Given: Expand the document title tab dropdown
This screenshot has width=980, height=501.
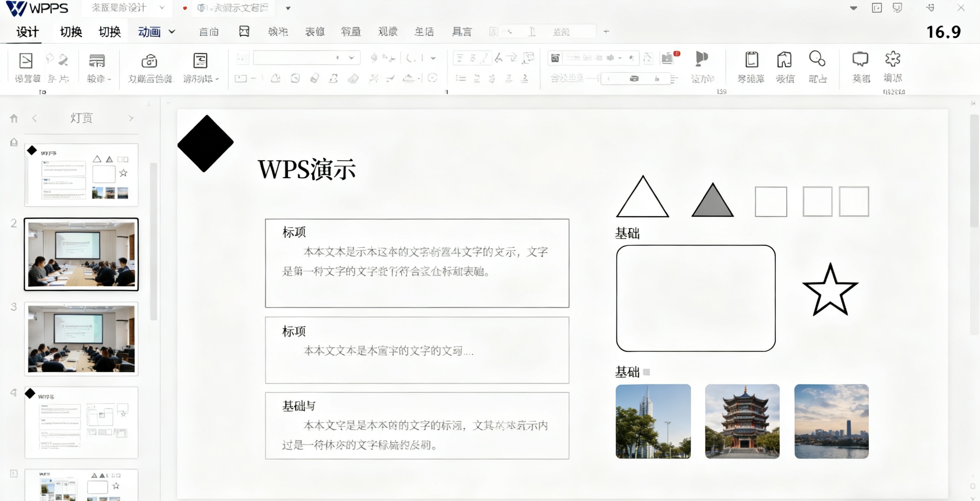Looking at the screenshot, I should [x=288, y=8].
